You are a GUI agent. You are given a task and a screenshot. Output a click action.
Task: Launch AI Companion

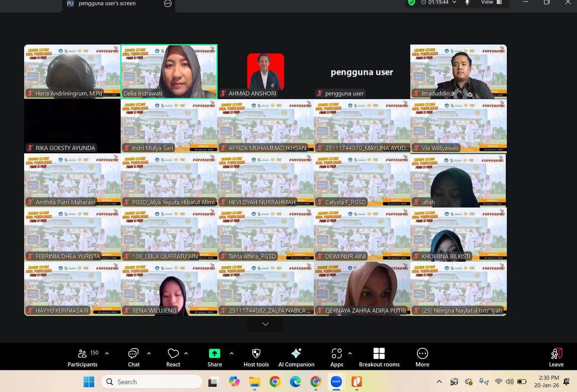(x=296, y=357)
